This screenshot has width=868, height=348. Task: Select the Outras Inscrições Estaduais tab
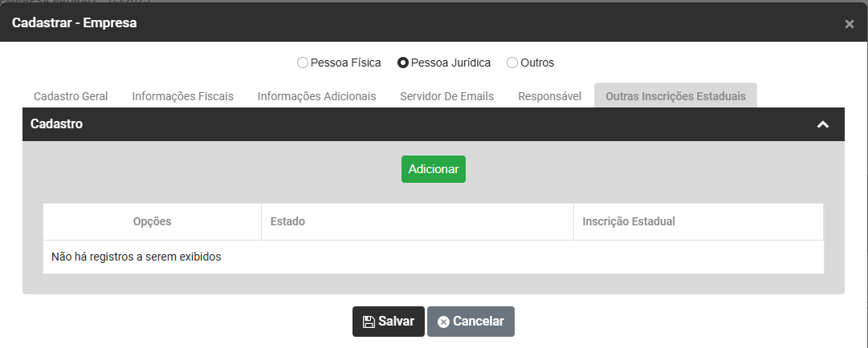pos(675,96)
